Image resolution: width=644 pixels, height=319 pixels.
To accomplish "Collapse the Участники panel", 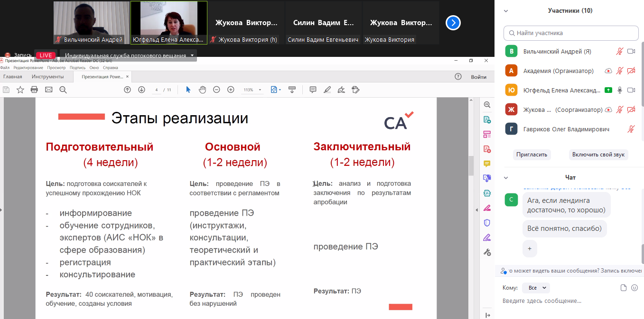I will (x=506, y=11).
